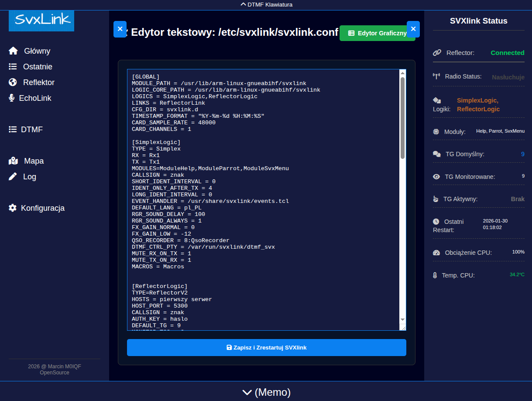Click the map icon beside Mapa

tap(13, 161)
